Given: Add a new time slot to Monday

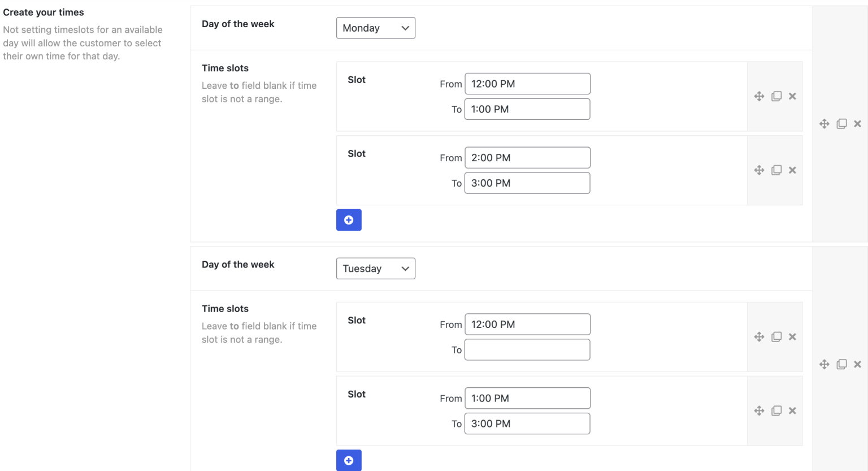Looking at the screenshot, I should pos(349,219).
